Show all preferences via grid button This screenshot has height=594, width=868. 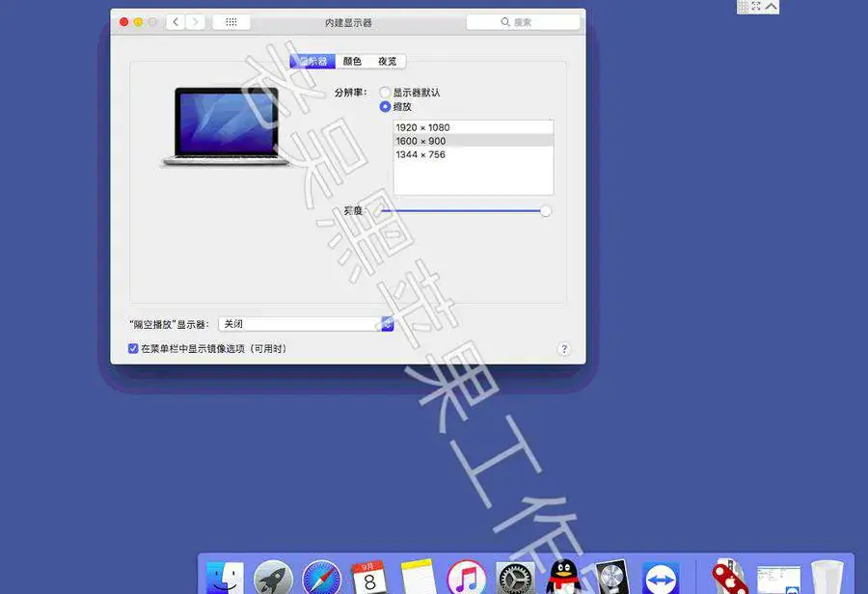tap(231, 22)
